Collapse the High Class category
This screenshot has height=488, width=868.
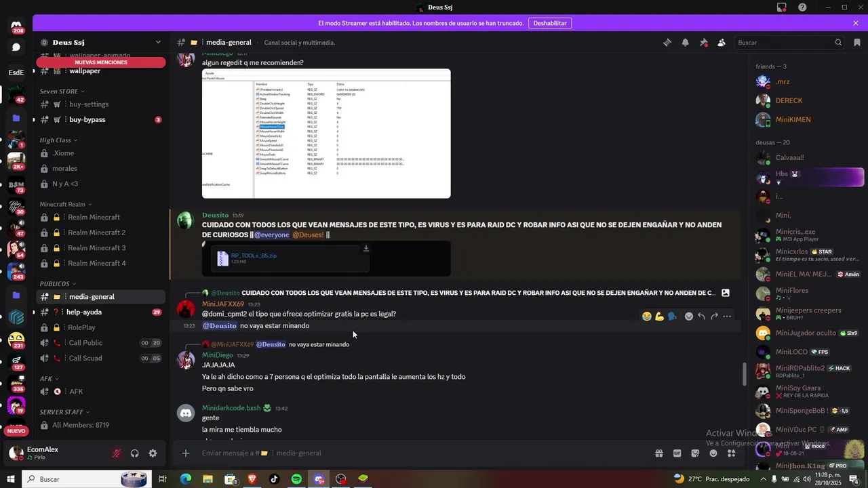click(x=58, y=140)
